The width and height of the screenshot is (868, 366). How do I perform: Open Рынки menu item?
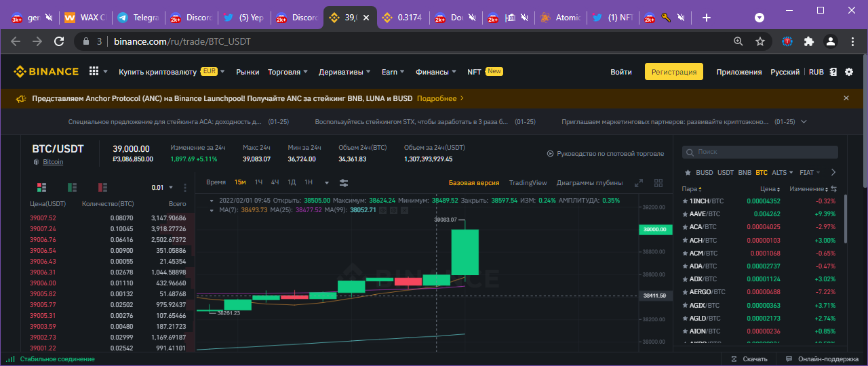(x=248, y=72)
